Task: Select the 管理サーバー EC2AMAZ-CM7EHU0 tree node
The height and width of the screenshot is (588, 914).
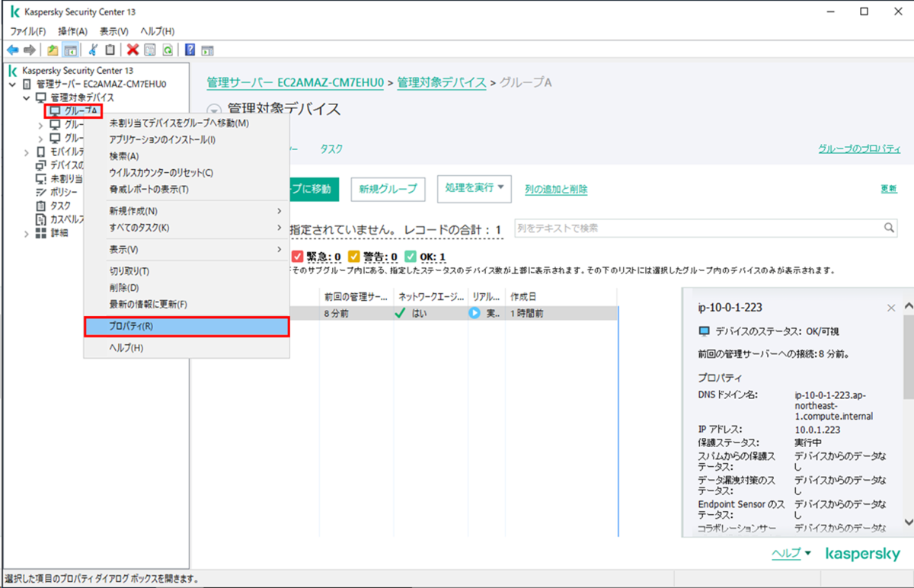Action: click(x=101, y=84)
